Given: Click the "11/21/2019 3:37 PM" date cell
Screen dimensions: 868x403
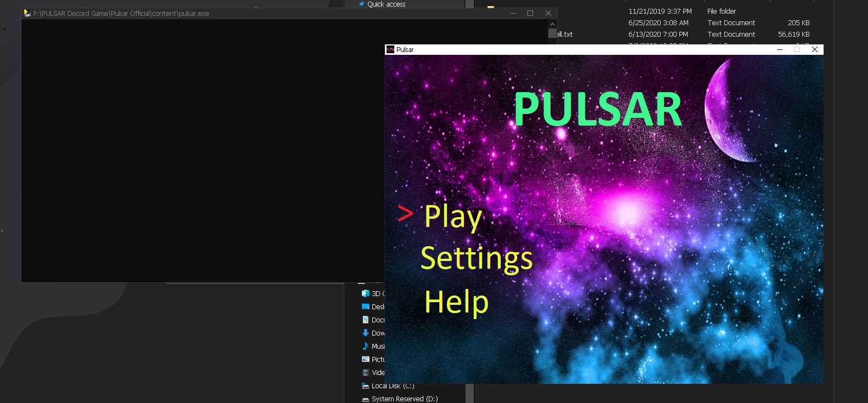Looking at the screenshot, I should (660, 11).
